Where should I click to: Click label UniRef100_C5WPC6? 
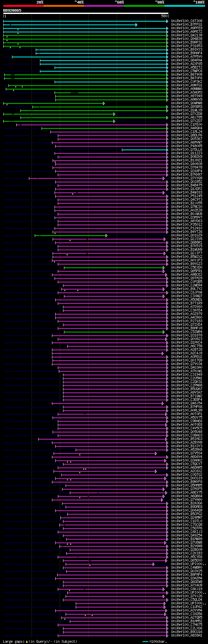pyautogui.click(x=187, y=71)
